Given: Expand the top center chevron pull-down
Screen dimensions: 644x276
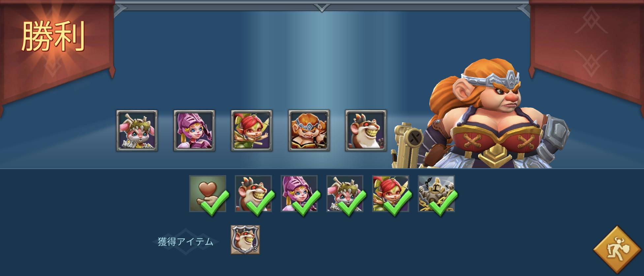Looking at the screenshot, I should 322,7.
